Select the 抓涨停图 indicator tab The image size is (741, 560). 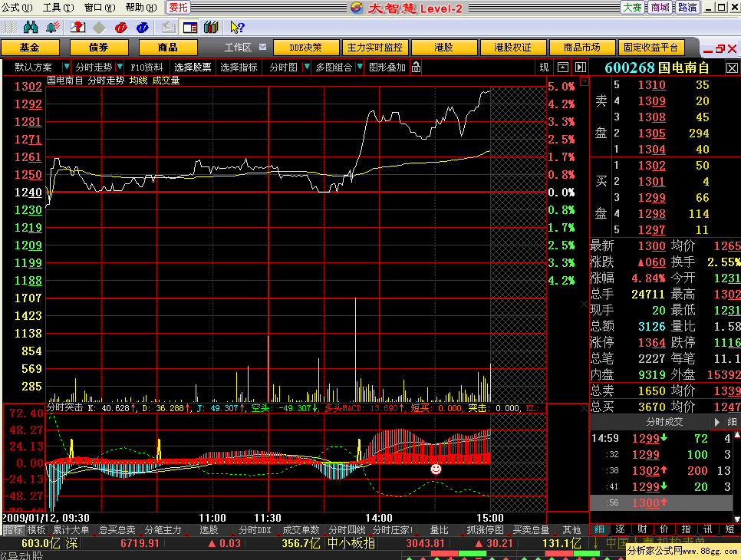point(485,530)
